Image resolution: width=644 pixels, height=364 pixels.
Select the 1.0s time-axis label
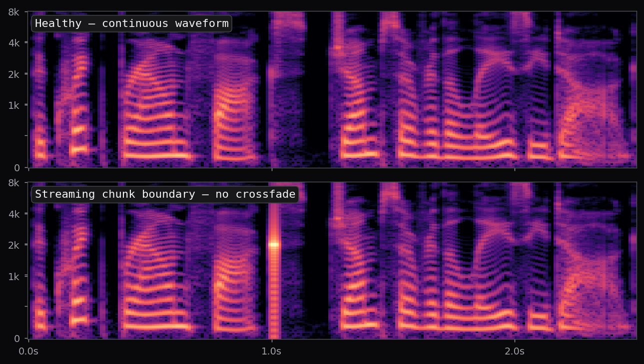point(271,351)
